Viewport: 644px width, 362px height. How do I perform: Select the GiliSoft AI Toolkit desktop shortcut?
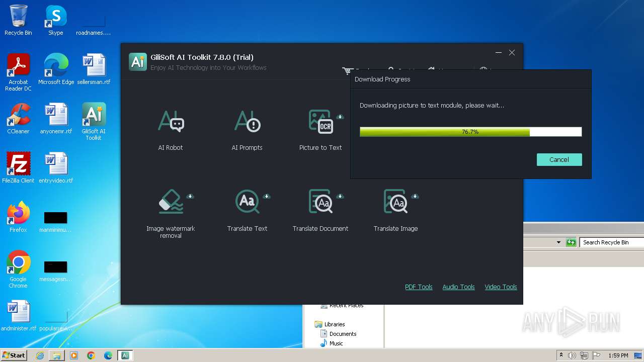coord(94,122)
